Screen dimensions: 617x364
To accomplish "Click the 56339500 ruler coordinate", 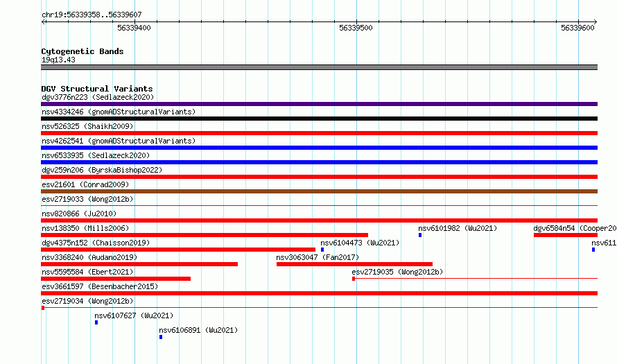I will (x=356, y=28).
